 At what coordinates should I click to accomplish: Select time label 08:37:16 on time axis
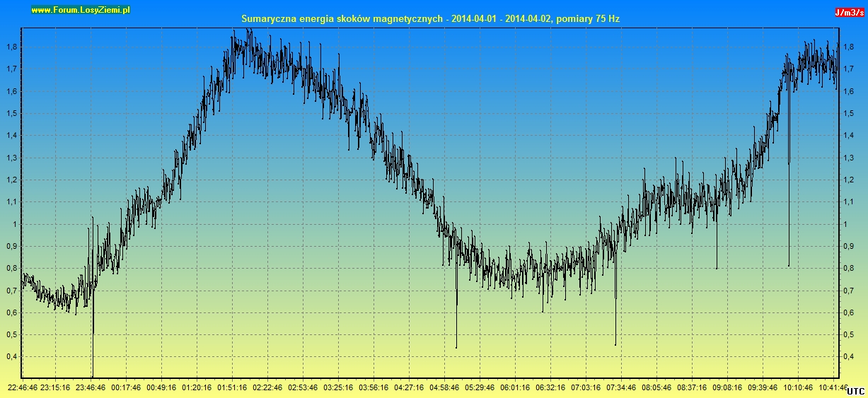click(x=692, y=387)
